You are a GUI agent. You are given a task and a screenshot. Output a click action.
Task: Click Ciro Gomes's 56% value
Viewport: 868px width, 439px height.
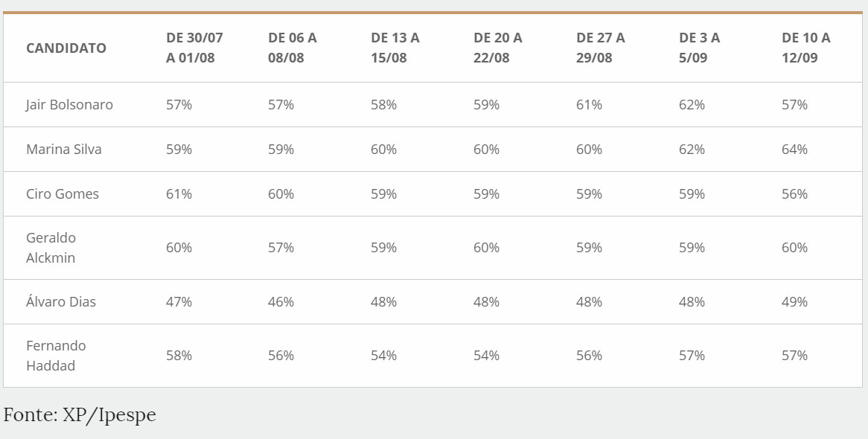pyautogui.click(x=794, y=194)
